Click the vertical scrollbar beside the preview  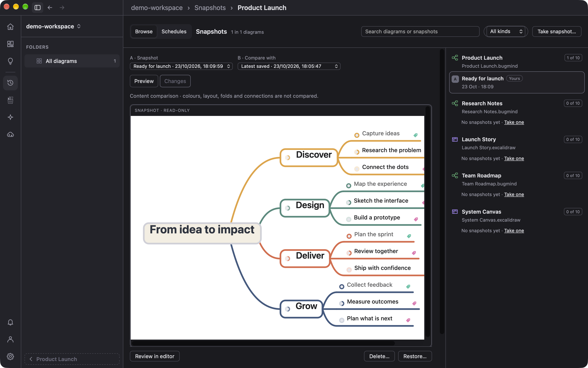pos(428,222)
